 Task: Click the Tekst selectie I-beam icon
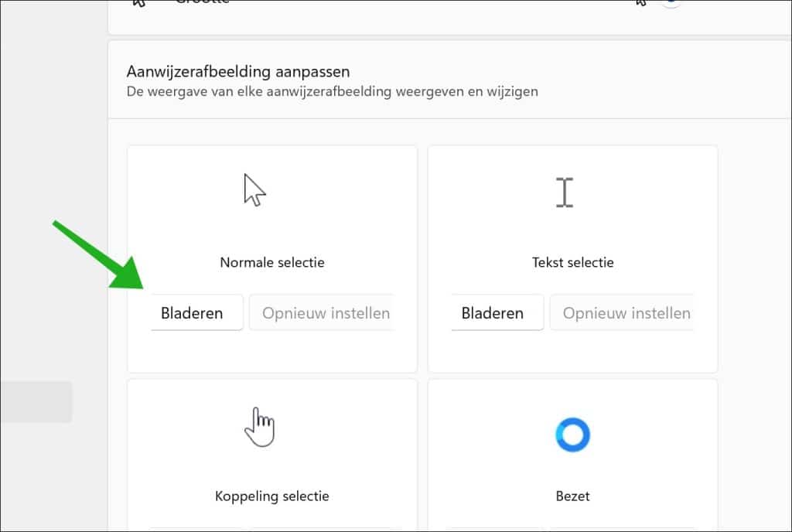pyautogui.click(x=564, y=191)
